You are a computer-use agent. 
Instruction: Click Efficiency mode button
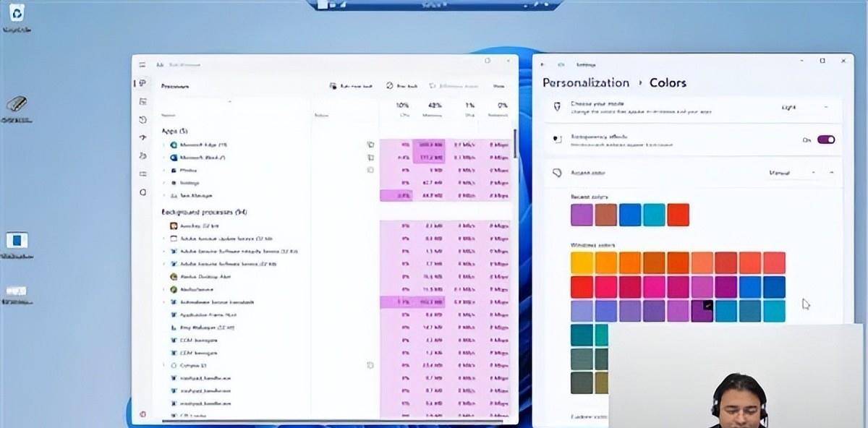coord(454,86)
